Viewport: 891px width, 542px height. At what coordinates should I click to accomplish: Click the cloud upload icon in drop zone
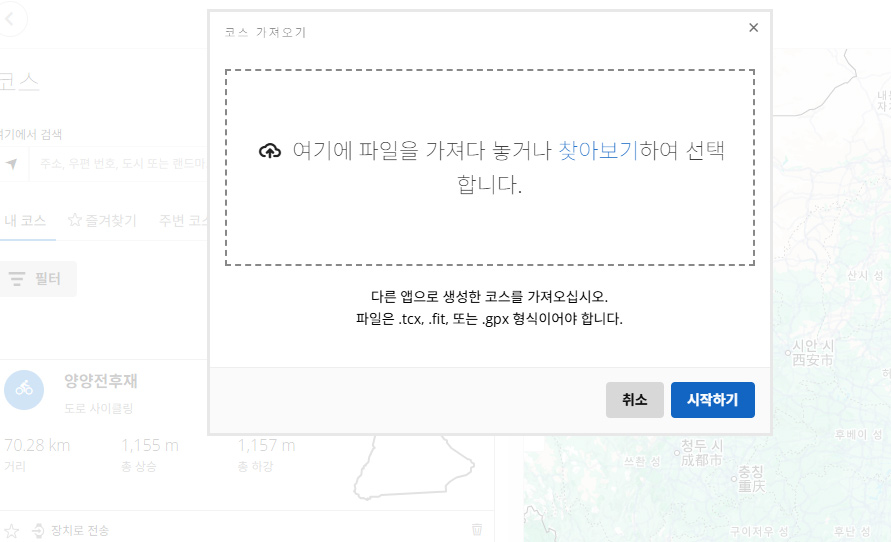[270, 151]
